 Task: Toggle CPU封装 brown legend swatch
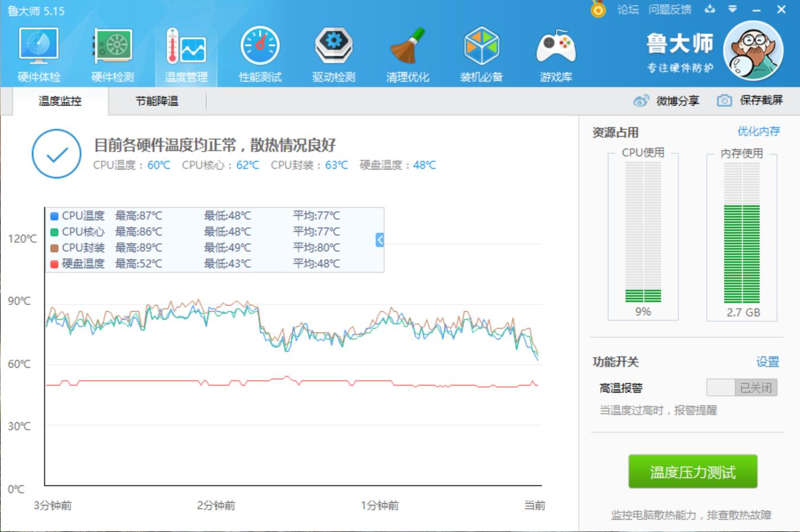coord(55,248)
